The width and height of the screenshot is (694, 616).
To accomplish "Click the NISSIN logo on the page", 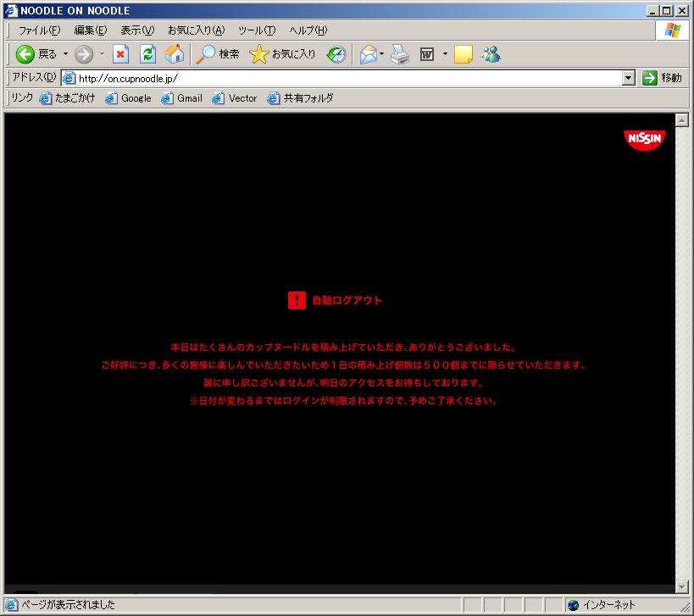I will click(x=645, y=139).
